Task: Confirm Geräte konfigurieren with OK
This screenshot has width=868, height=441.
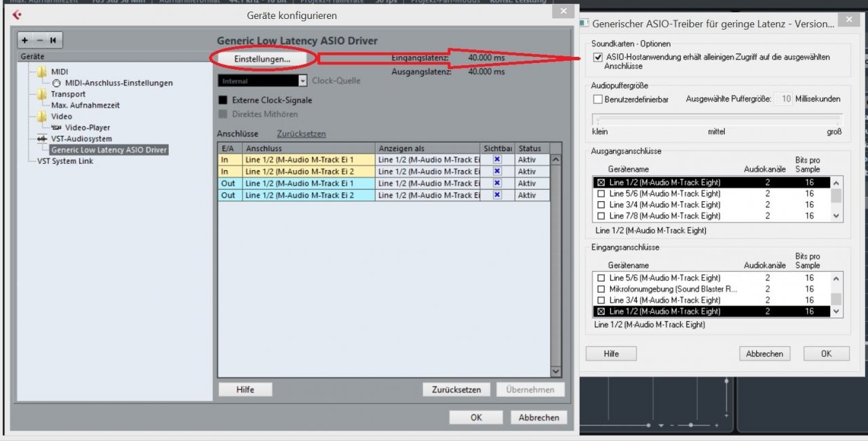Action: click(476, 417)
